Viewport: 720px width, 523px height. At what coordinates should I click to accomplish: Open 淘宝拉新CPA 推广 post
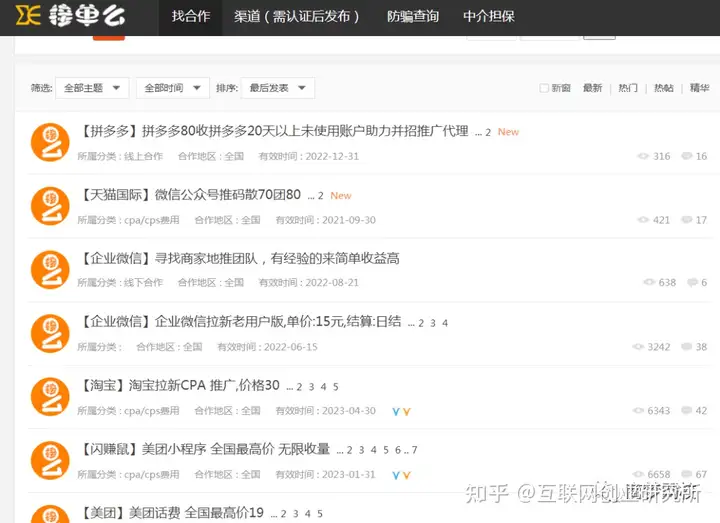pyautogui.click(x=180, y=385)
